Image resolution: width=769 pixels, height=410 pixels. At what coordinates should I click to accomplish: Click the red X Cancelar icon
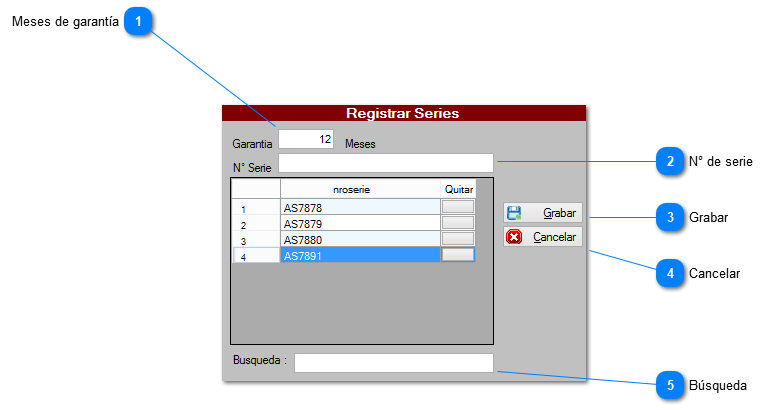[514, 237]
